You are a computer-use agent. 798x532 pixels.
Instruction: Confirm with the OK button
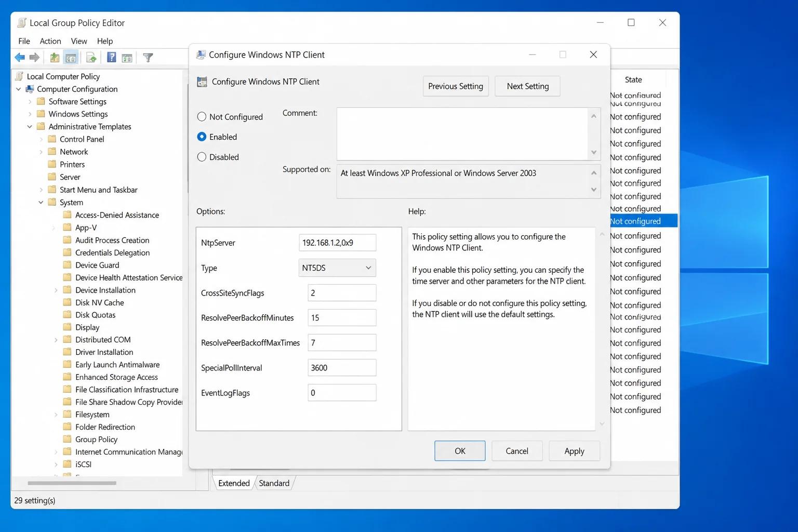coord(460,451)
